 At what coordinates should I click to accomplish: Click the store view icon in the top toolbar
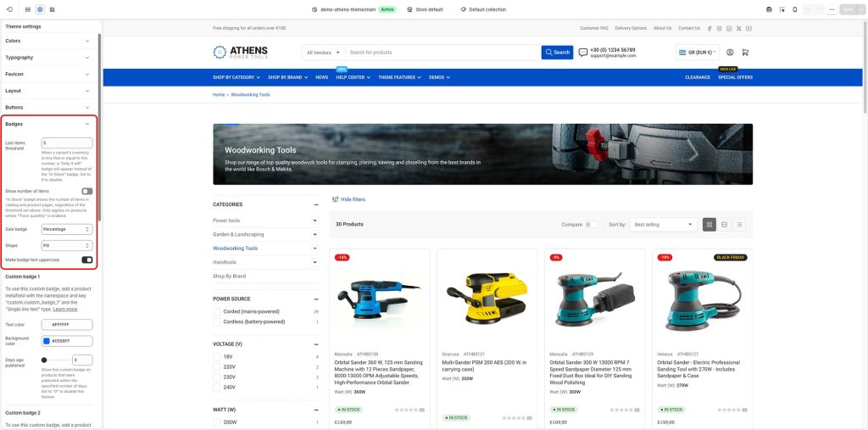click(x=769, y=9)
